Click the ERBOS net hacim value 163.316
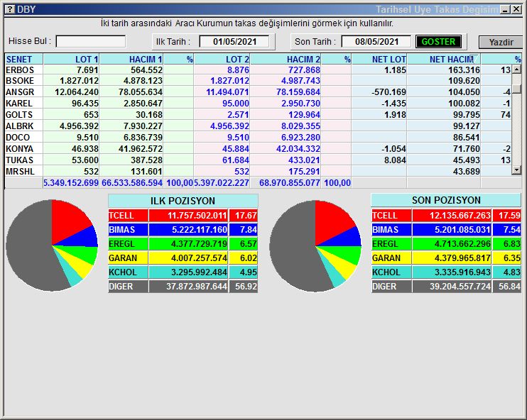 click(464, 70)
